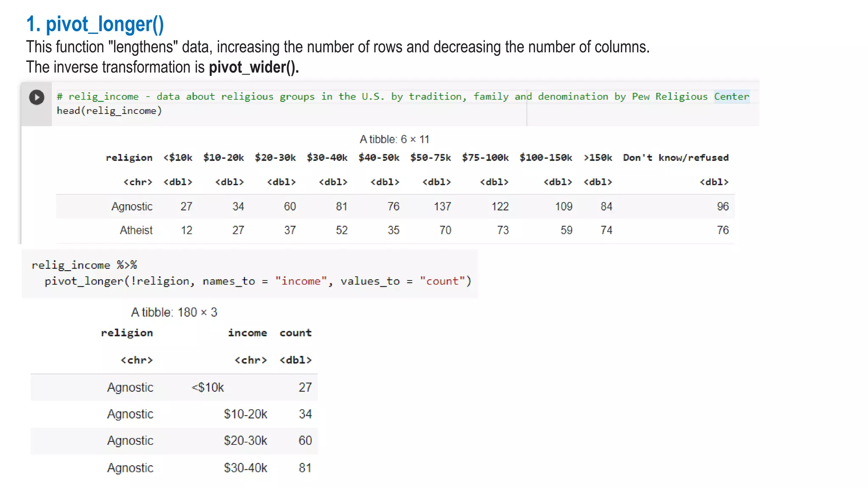The width and height of the screenshot is (868, 488).
Task: Click the '$50-75k' column header
Action: tap(431, 158)
